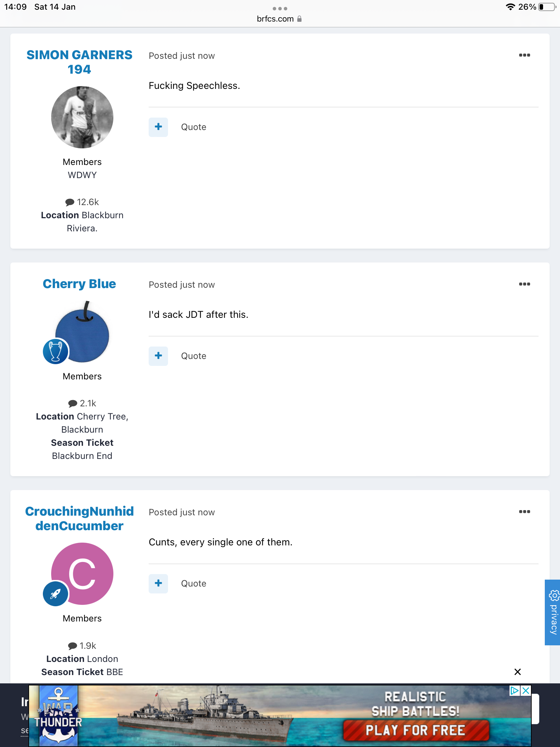The height and width of the screenshot is (747, 560).
Task: Open Cherry Blue username link
Action: [x=80, y=284]
